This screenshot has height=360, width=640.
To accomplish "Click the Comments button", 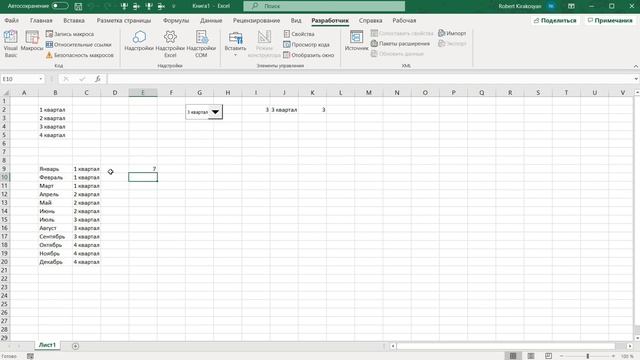I will 610,20.
